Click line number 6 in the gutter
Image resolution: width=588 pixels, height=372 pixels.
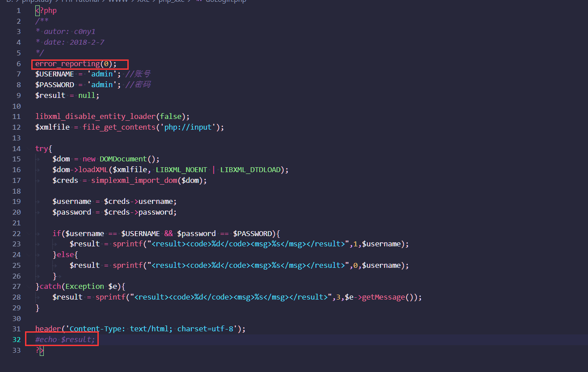click(x=18, y=63)
